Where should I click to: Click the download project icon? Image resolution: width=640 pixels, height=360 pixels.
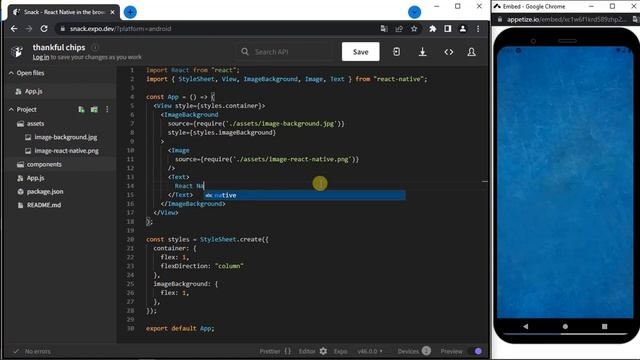pos(422,52)
